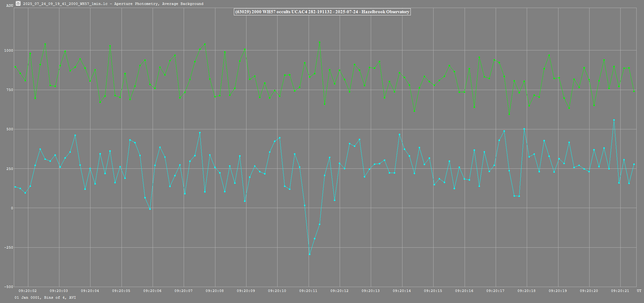Viewport: 644px width, 303px height.
Task: Select the chart title box for WH57 occultation
Action: [322, 12]
